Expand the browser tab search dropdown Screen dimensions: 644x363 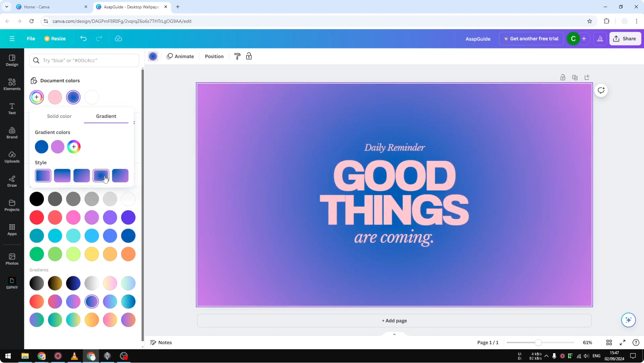coord(7,7)
